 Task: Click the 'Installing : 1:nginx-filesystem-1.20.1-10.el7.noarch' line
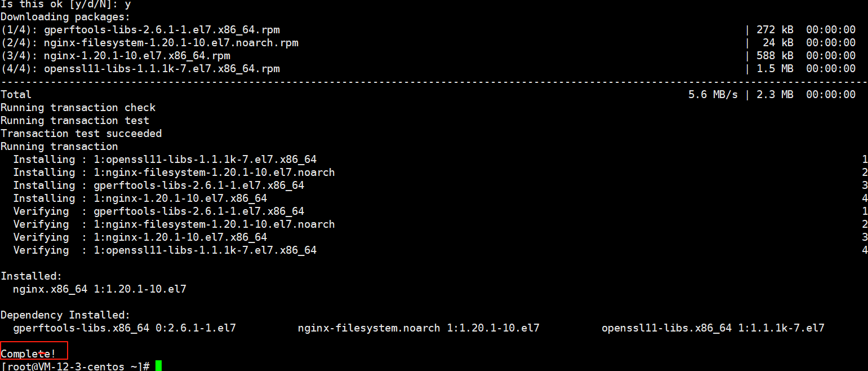(174, 173)
